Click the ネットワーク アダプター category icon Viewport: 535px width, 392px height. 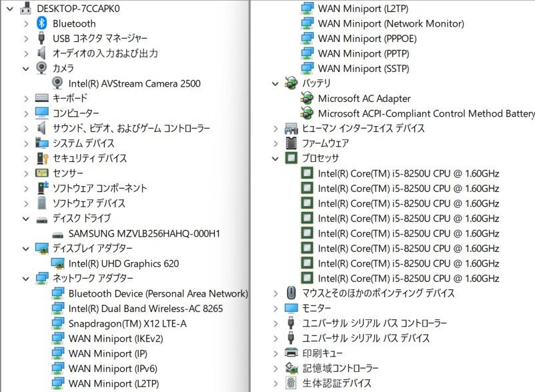point(42,278)
